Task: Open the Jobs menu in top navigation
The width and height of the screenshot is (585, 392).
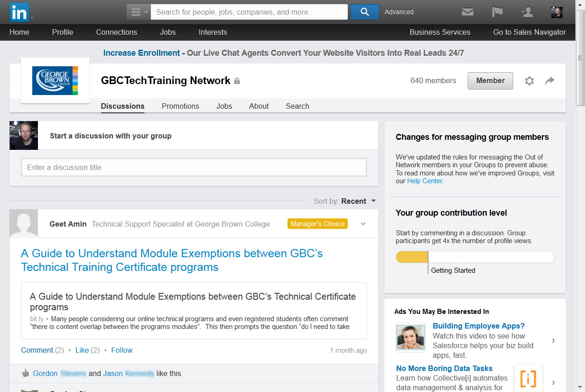Action: [x=168, y=32]
